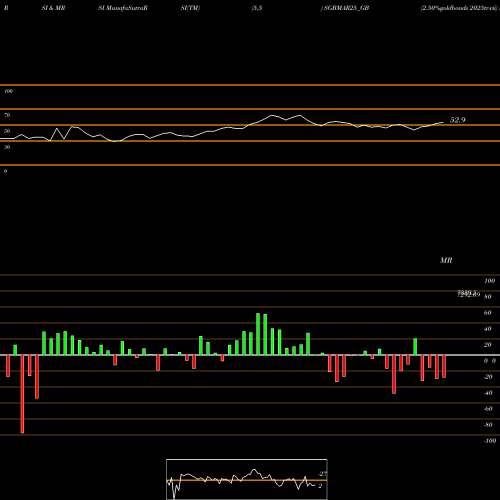Click the 30 level label on RSI axis
Image resolution: width=500 pixels, height=500 pixels.
(x=7, y=147)
